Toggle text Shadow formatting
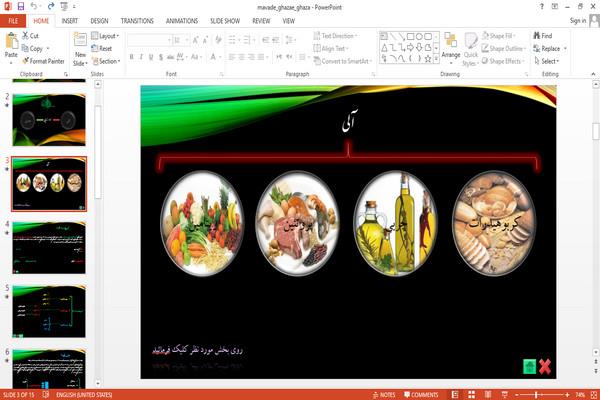600x400 pixels. [161, 57]
